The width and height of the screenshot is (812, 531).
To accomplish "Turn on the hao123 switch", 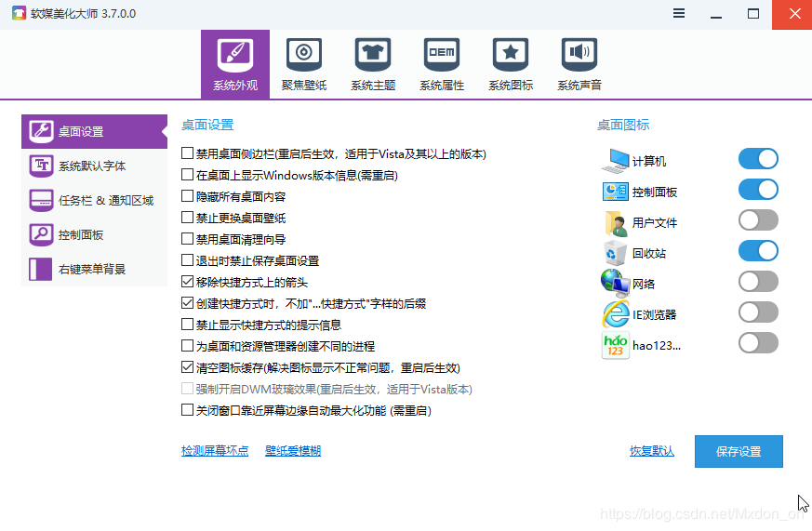I will tap(758, 342).
